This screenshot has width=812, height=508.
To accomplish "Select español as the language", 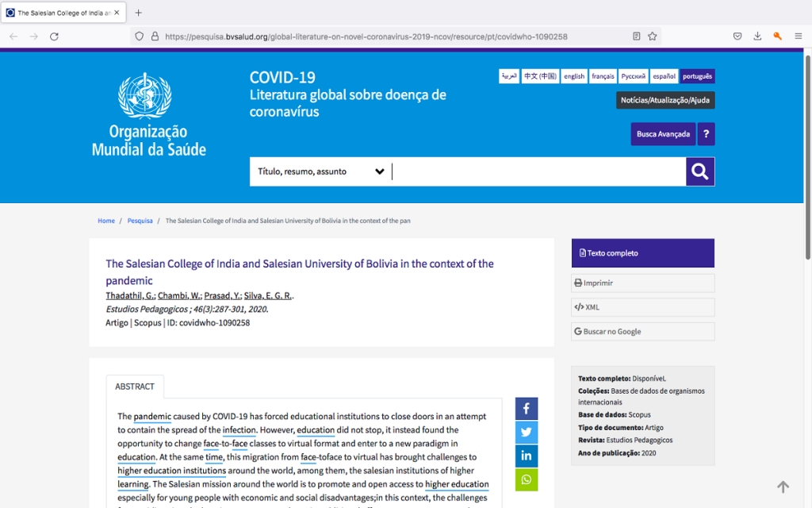I will (664, 76).
